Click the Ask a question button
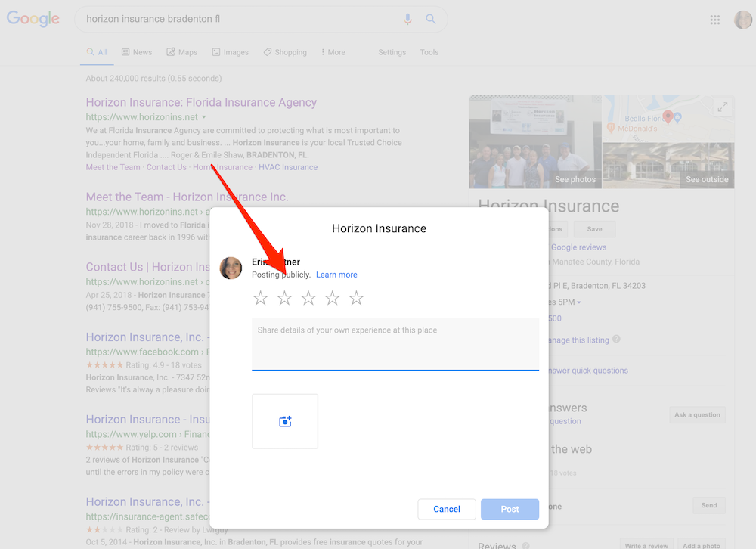The height and width of the screenshot is (549, 756). [697, 415]
